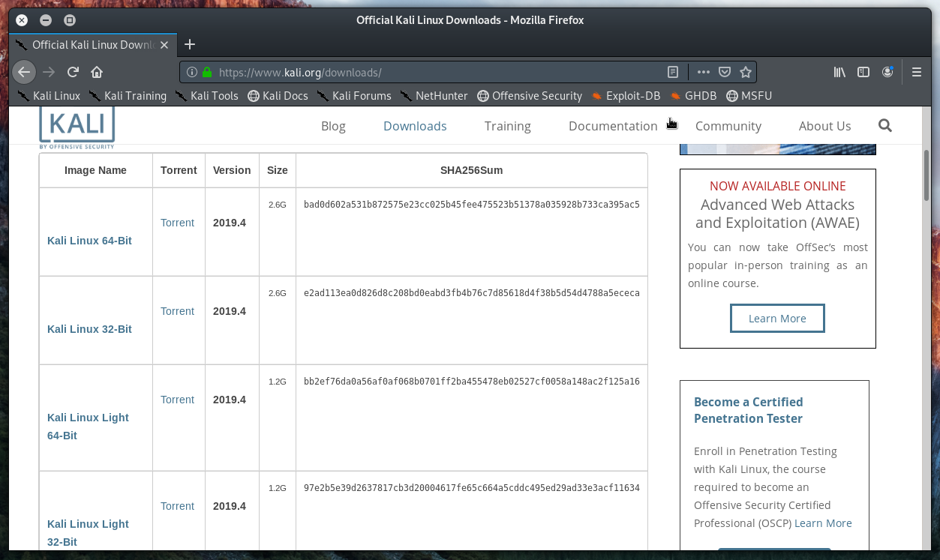Click the page vertical scrollbar thumb
Screen dimensions: 940x560
point(928,174)
